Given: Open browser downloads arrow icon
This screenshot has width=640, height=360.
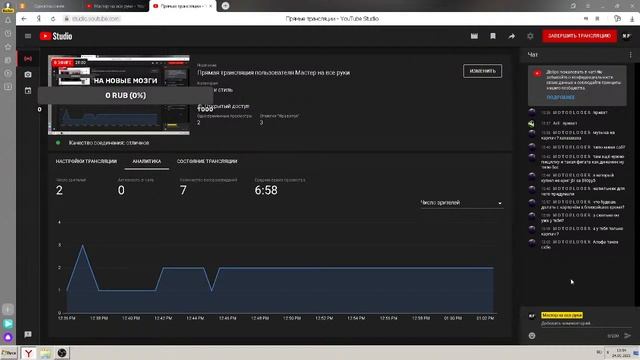Looking at the screenshot, I should (x=632, y=19).
